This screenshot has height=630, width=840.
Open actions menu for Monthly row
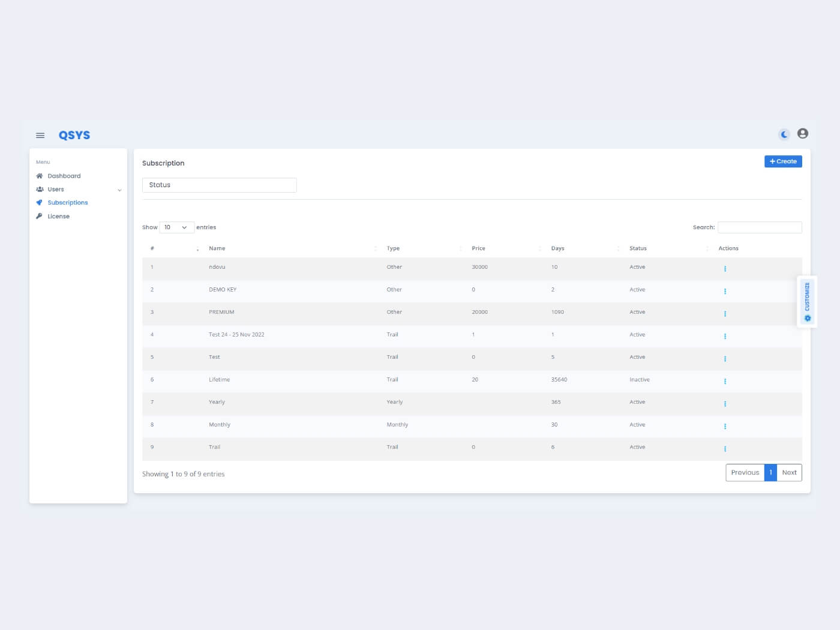click(725, 426)
